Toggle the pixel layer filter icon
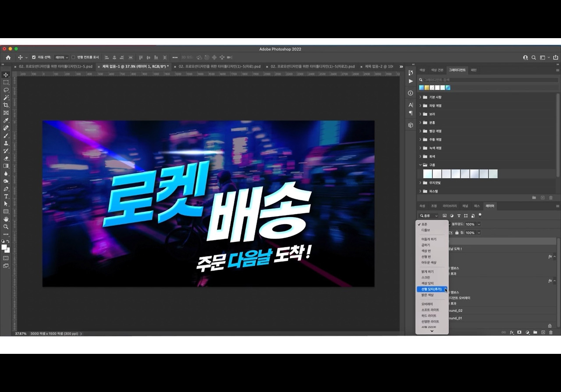 coord(444,216)
